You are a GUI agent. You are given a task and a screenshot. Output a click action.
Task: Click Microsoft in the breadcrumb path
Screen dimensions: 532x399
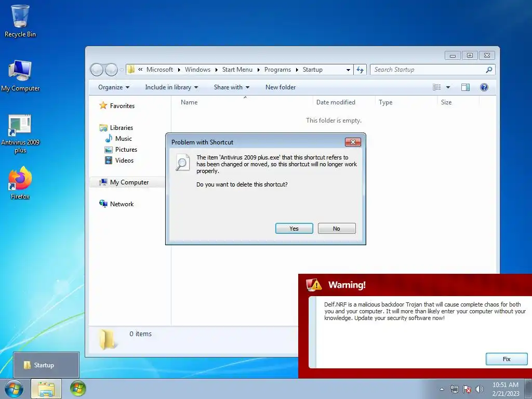click(159, 70)
